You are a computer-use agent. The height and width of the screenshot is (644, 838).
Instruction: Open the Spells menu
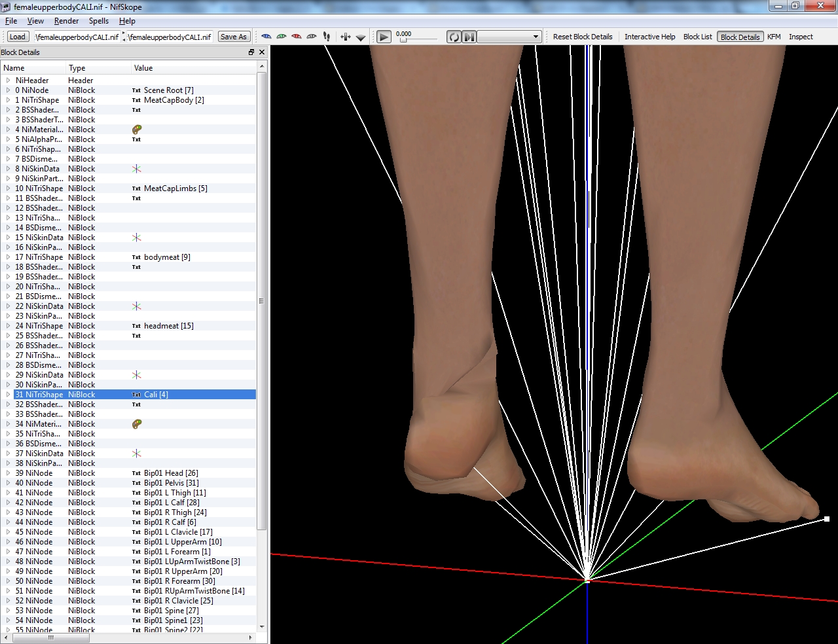pyautogui.click(x=99, y=21)
